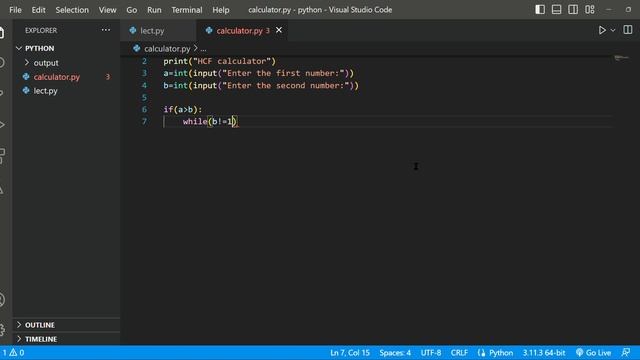Click line number 5 in the gutter

click(x=144, y=98)
